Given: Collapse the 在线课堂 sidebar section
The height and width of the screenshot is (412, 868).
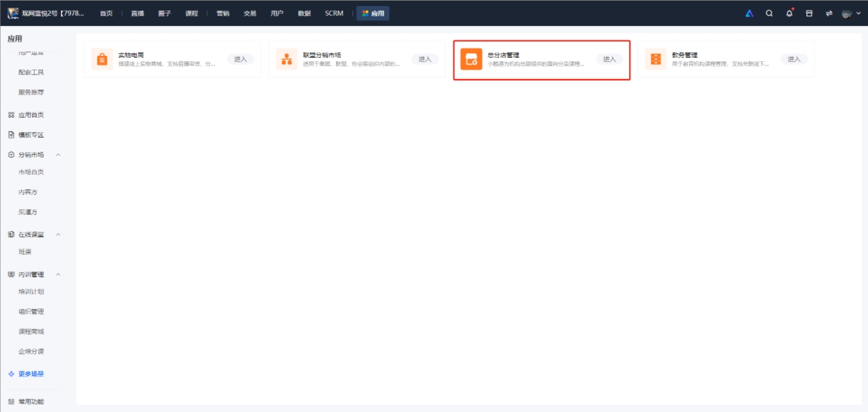Looking at the screenshot, I should point(58,234).
